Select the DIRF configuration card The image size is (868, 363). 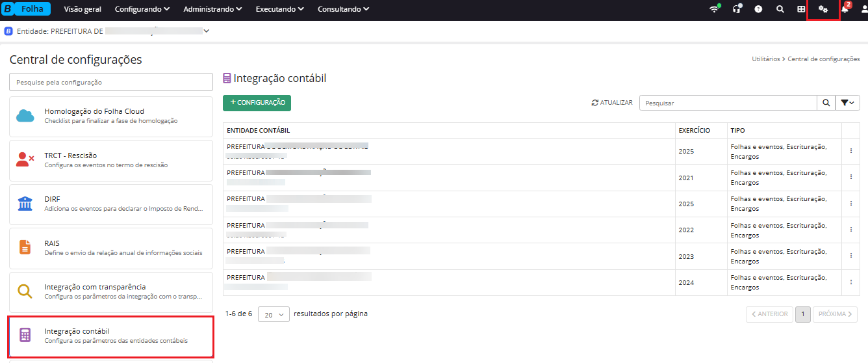[x=111, y=204]
